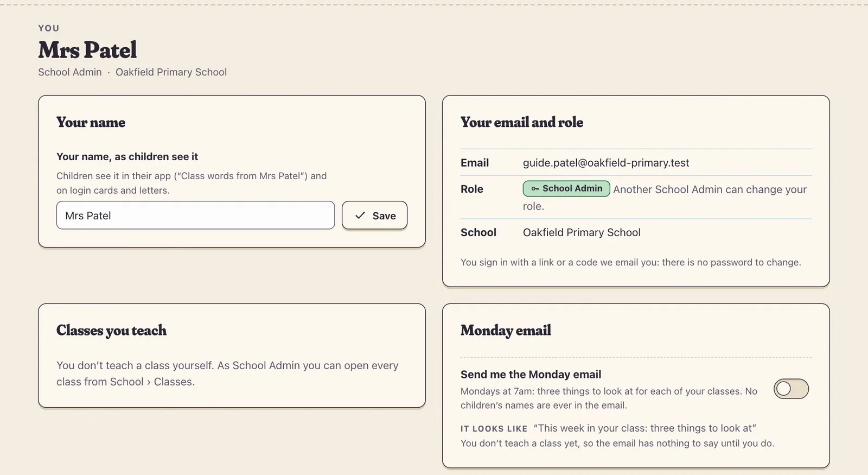Focus the name field containing Mrs Patel
Viewport: 868px width, 475px height.
[x=195, y=216]
